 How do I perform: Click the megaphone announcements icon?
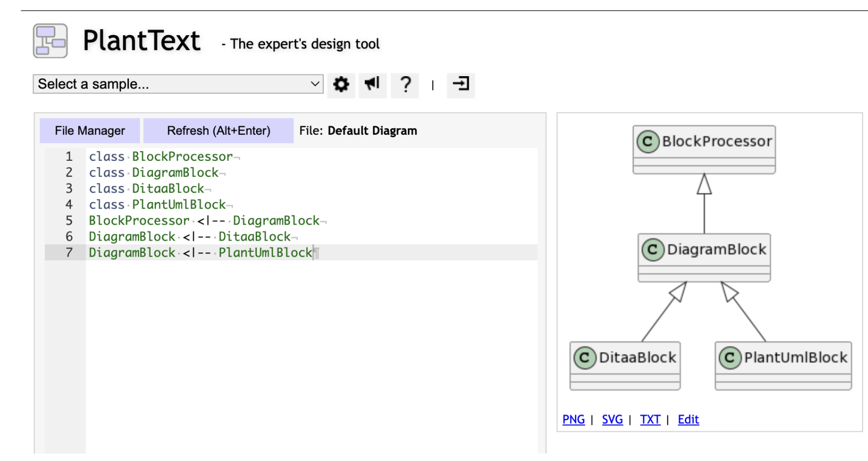(372, 85)
